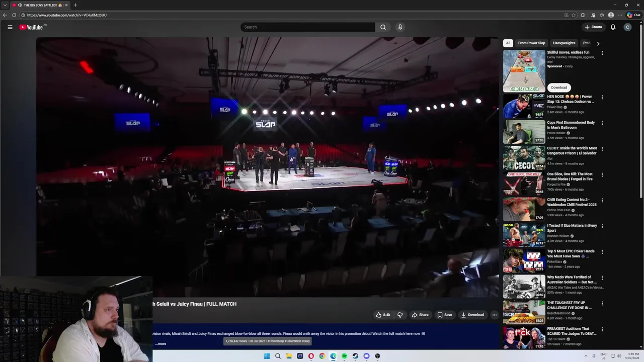Click Download on the Evony ad
Screen dimensions: 644x362
click(x=559, y=87)
